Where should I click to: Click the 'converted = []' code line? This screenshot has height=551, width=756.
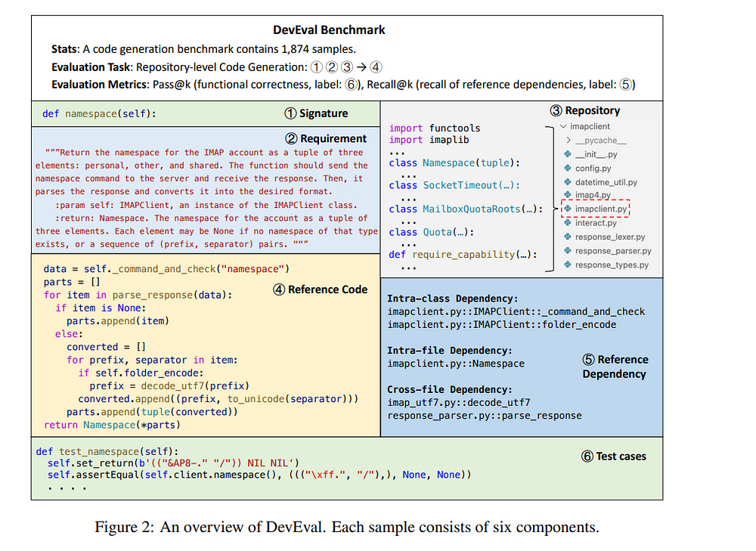(106, 347)
